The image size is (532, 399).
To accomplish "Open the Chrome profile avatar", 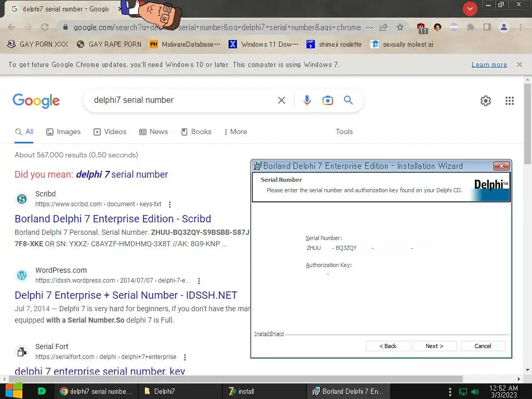I will click(504, 27).
